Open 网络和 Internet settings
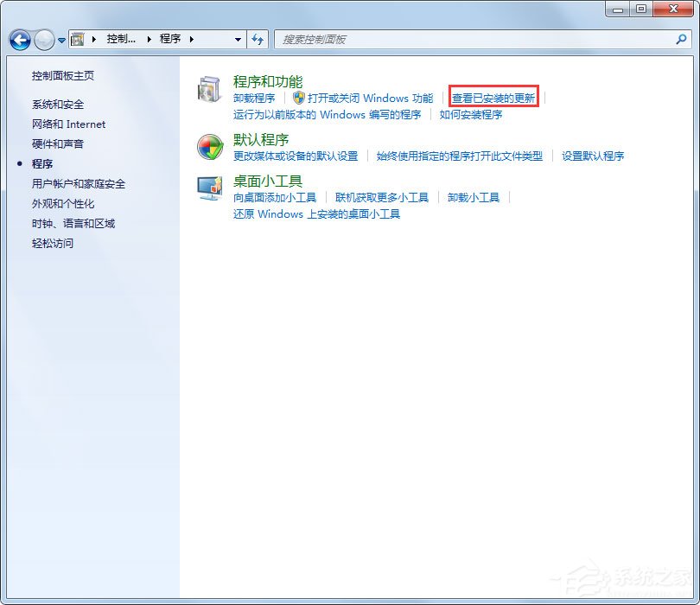The height and width of the screenshot is (605, 700). (68, 124)
